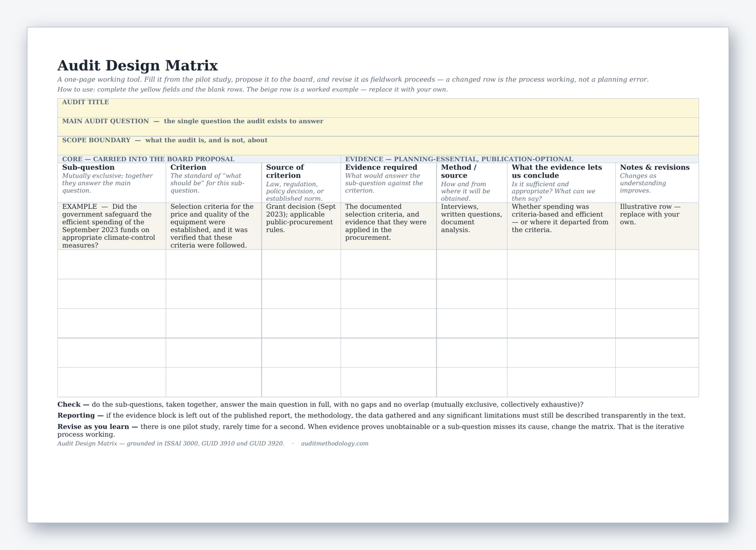
Task: Select the hint "Mutually exclusive; together they answer…"
Action: coord(107,183)
